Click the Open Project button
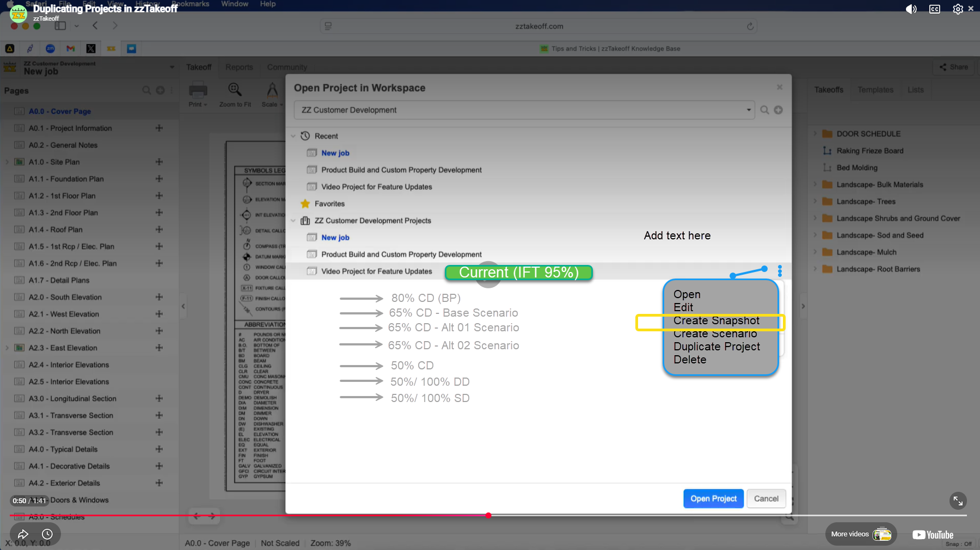Image resolution: width=980 pixels, height=550 pixels. tap(713, 498)
